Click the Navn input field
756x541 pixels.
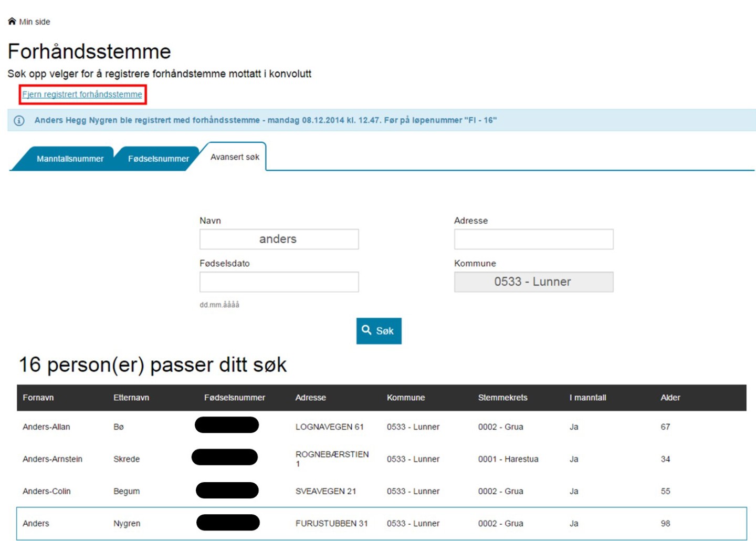pyautogui.click(x=279, y=240)
